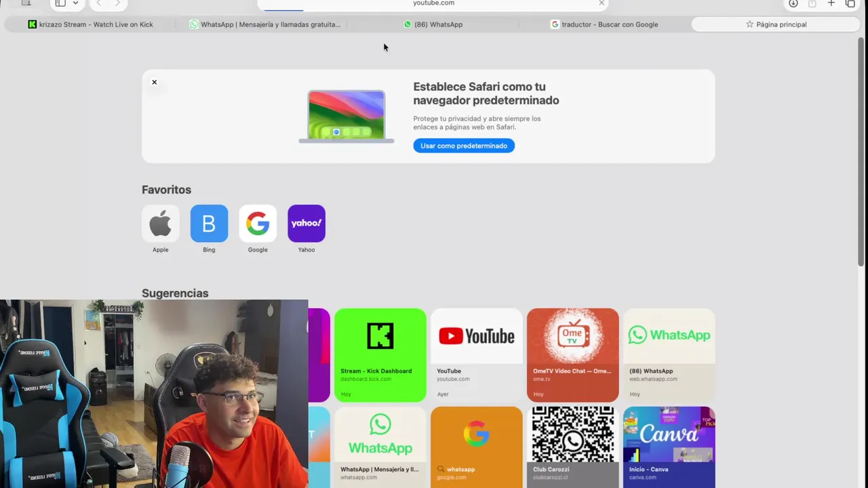
Task: Dismiss the default browser banner
Action: [x=154, y=82]
